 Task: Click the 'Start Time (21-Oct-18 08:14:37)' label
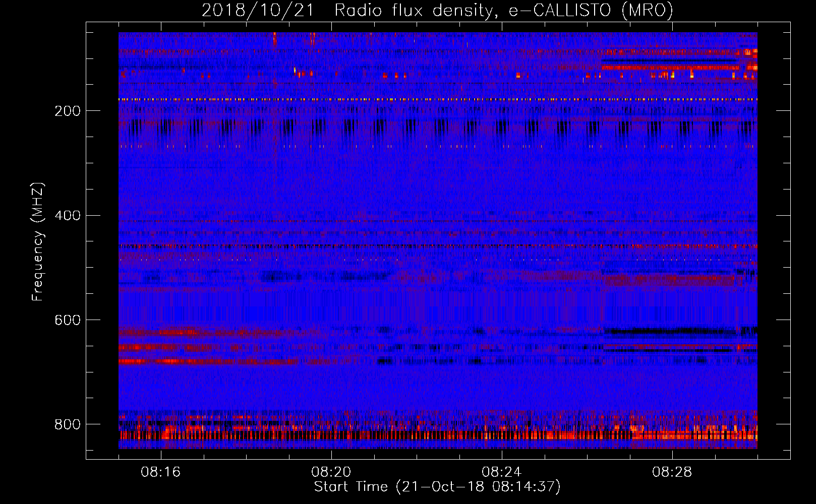(437, 487)
